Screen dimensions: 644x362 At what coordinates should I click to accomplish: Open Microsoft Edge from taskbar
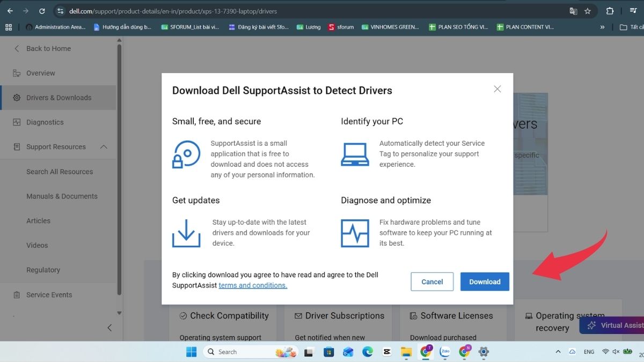point(367,352)
